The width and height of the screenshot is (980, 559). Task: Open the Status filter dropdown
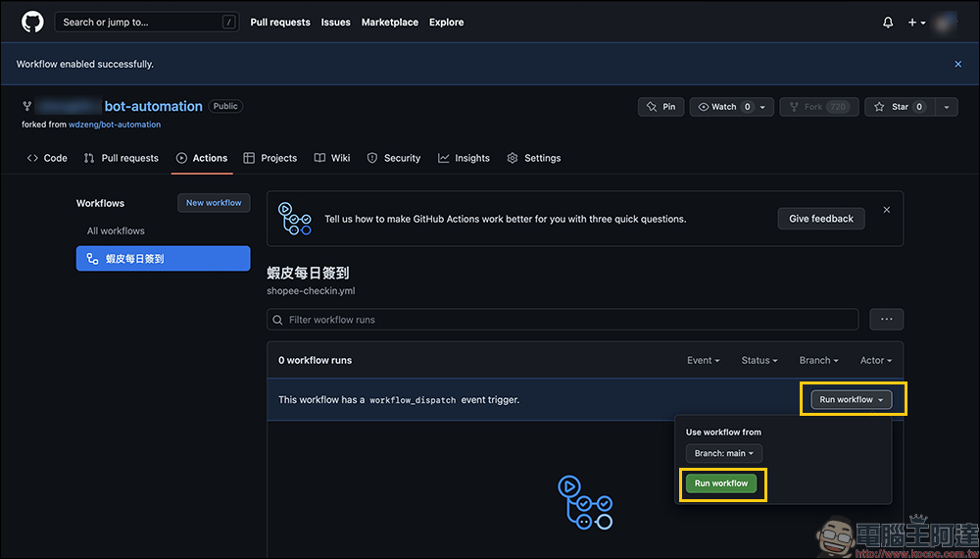759,361
